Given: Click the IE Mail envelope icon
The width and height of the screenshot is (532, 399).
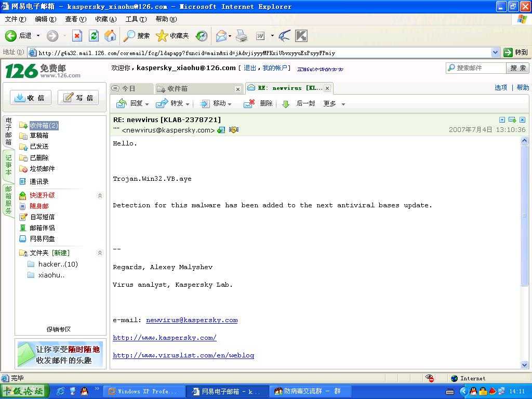Looking at the screenshot, I should point(221,36).
